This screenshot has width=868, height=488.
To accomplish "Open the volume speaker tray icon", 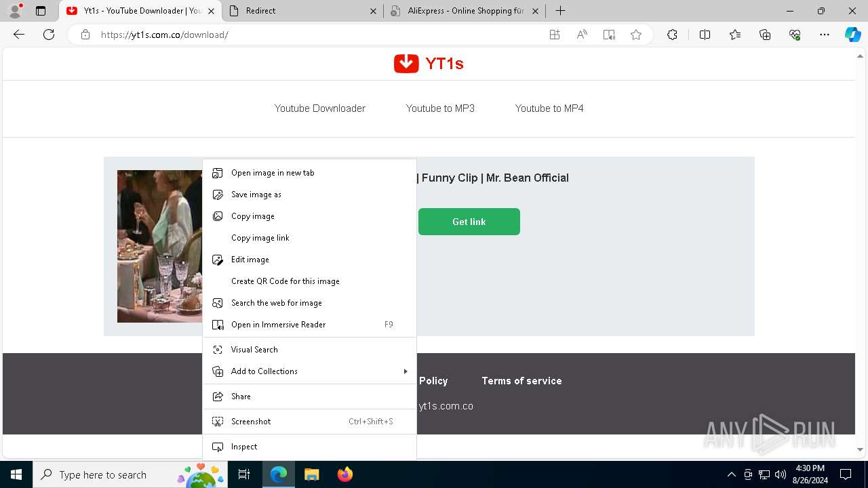I will point(781,474).
